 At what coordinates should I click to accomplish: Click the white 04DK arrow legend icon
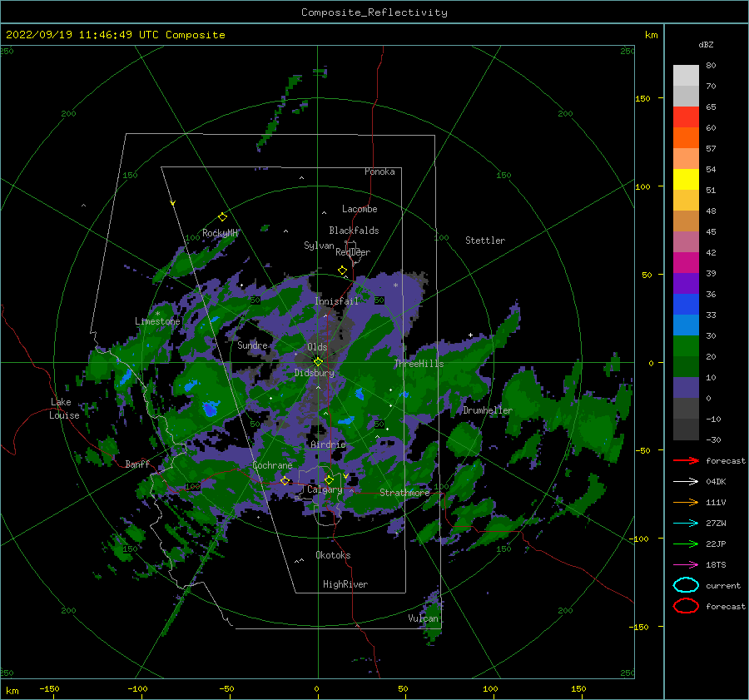[x=686, y=482]
